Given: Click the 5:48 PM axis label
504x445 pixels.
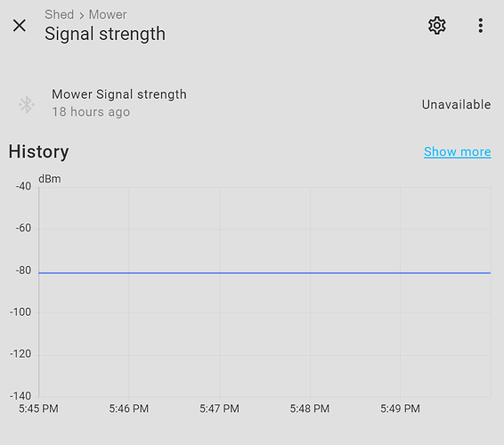Looking at the screenshot, I should point(310,409).
